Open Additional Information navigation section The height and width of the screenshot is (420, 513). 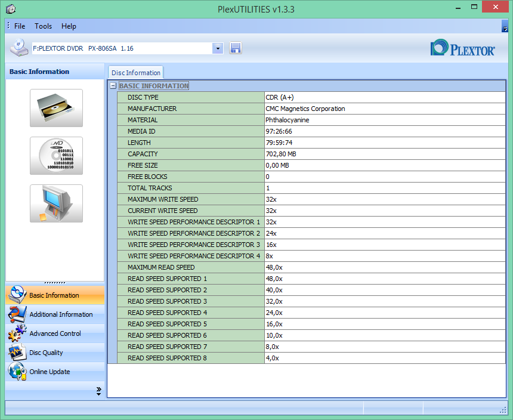tap(55, 314)
